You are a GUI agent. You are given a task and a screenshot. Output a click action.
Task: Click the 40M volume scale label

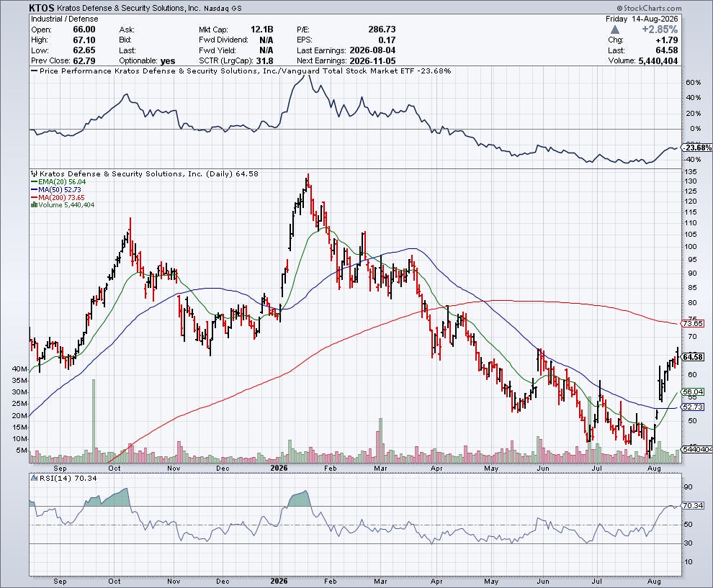(19, 368)
